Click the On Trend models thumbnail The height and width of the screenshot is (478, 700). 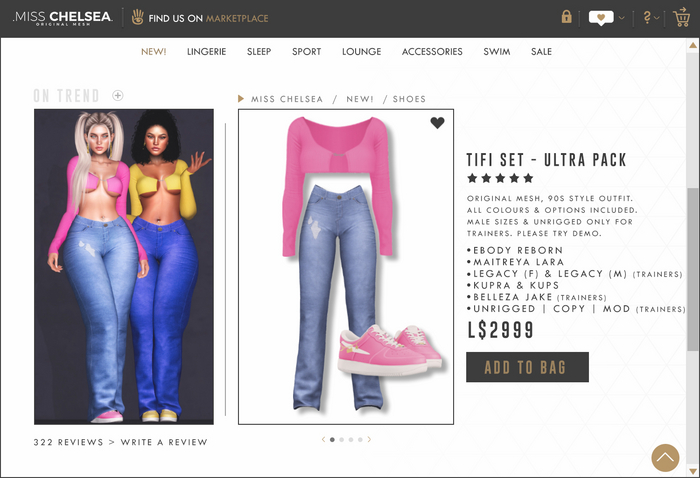coord(124,266)
